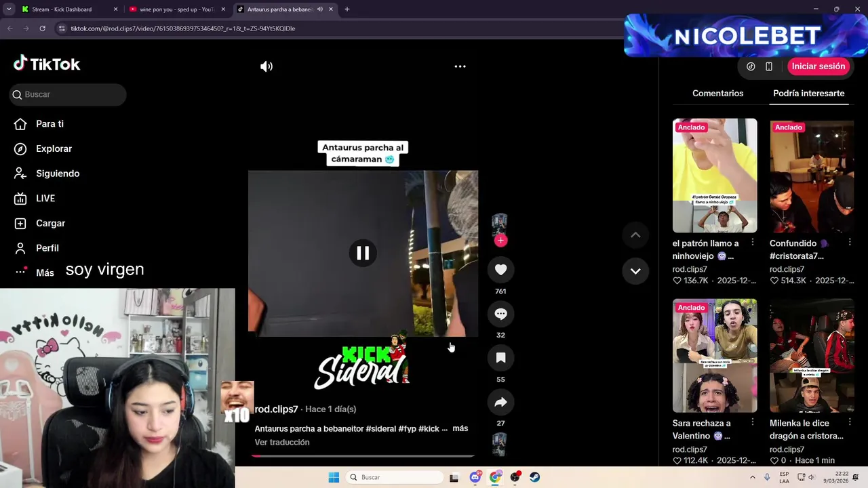Open a new browser tab
Image resolution: width=868 pixels, height=488 pixels.
[347, 9]
